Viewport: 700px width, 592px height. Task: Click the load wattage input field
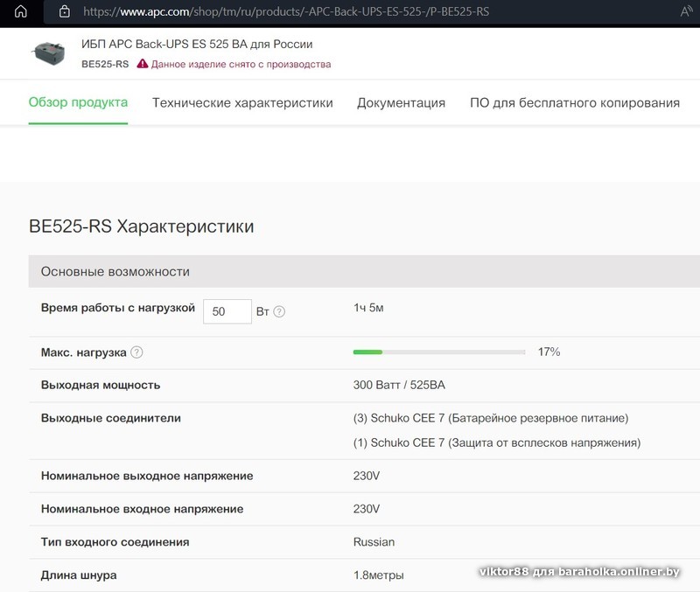[227, 311]
